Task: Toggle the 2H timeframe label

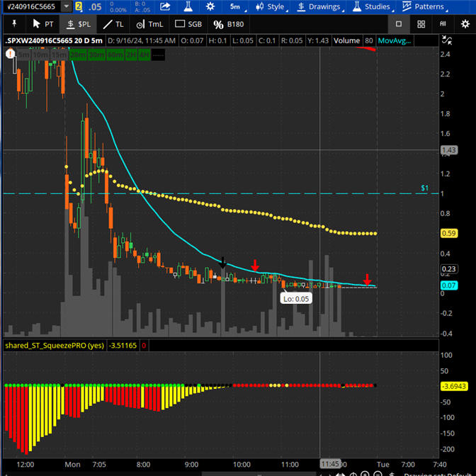Action: (x=131, y=55)
